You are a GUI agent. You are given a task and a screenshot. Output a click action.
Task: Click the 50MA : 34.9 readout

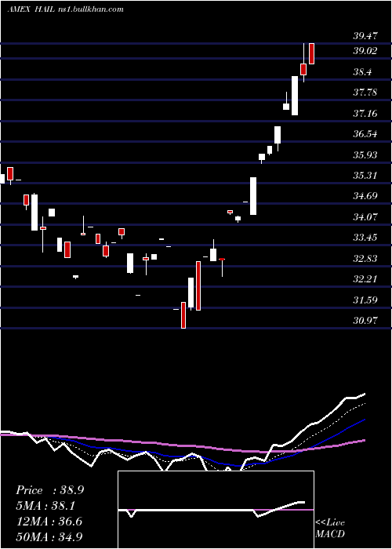(x=49, y=536)
